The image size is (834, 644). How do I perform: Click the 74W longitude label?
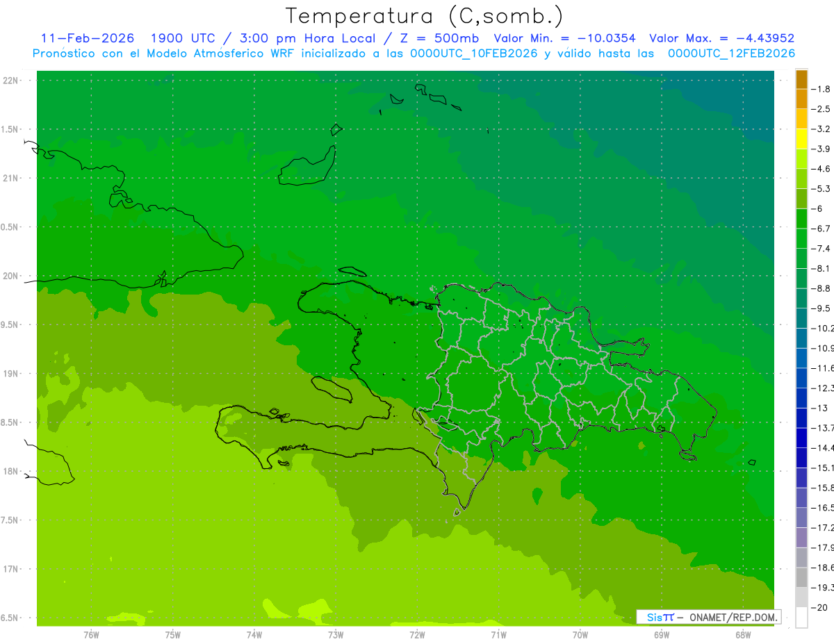point(254,635)
